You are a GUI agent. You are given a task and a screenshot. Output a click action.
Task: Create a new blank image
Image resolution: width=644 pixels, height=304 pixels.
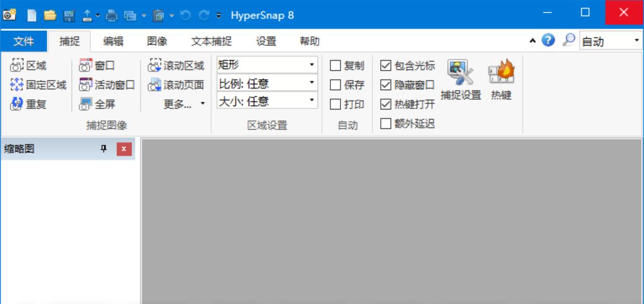point(31,15)
